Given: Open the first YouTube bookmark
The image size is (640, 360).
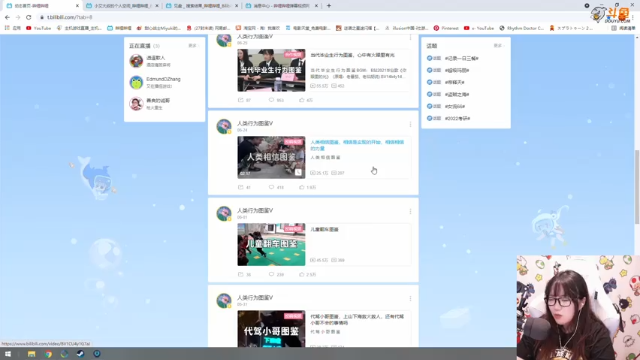Looking at the screenshot, I should click(x=38, y=28).
